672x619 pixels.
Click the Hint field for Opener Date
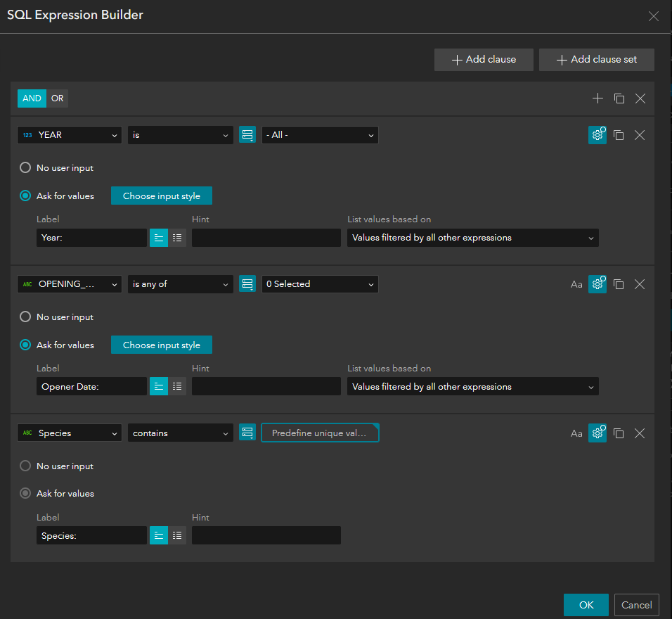click(266, 386)
